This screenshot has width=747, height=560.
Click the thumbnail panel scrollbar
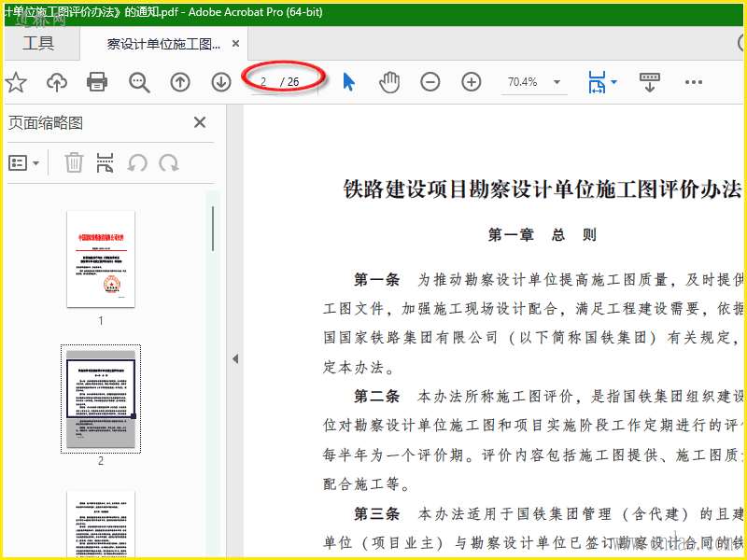coord(213,229)
